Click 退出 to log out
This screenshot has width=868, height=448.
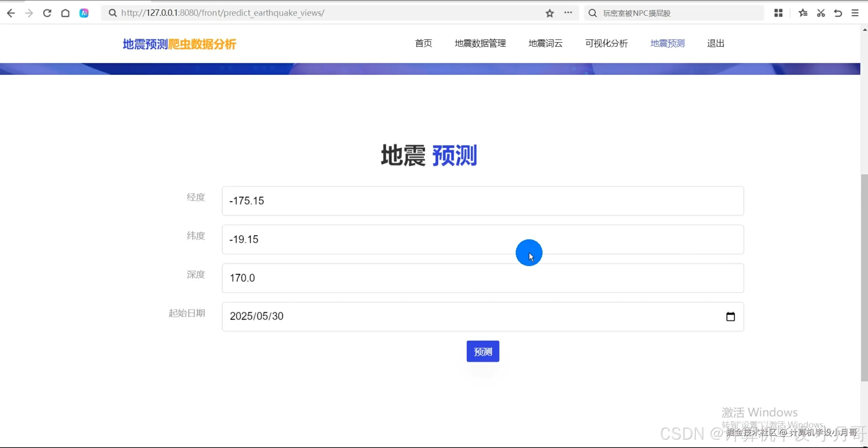click(x=715, y=43)
